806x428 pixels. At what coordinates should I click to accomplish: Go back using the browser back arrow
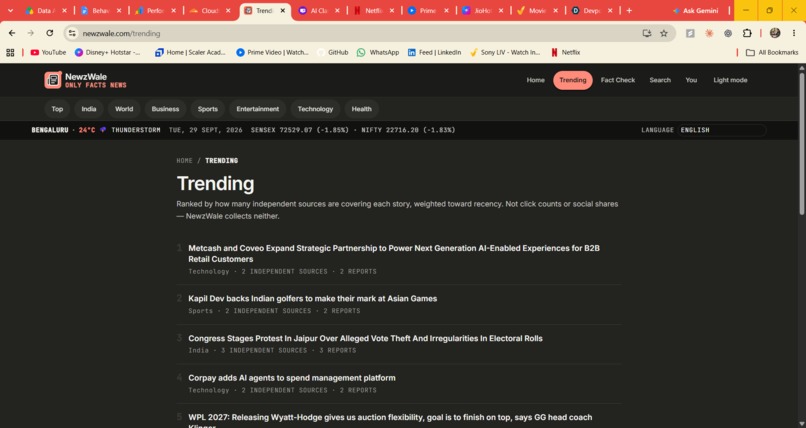tap(12, 33)
